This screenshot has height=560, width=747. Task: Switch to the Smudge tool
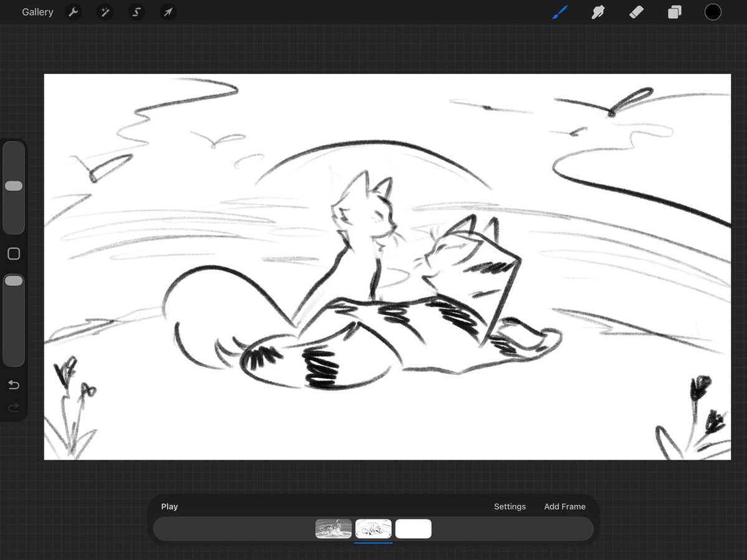[x=597, y=12]
